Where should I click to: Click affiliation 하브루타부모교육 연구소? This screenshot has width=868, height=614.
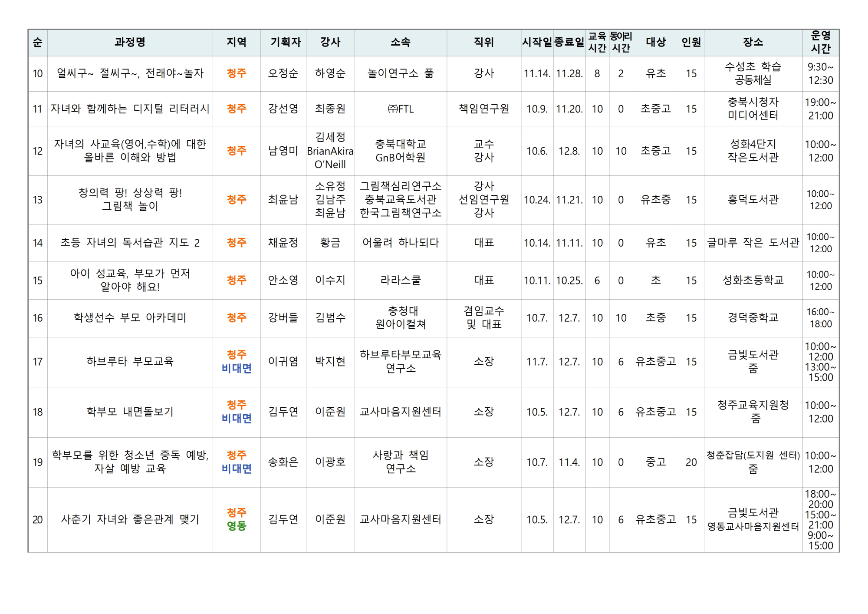click(400, 361)
